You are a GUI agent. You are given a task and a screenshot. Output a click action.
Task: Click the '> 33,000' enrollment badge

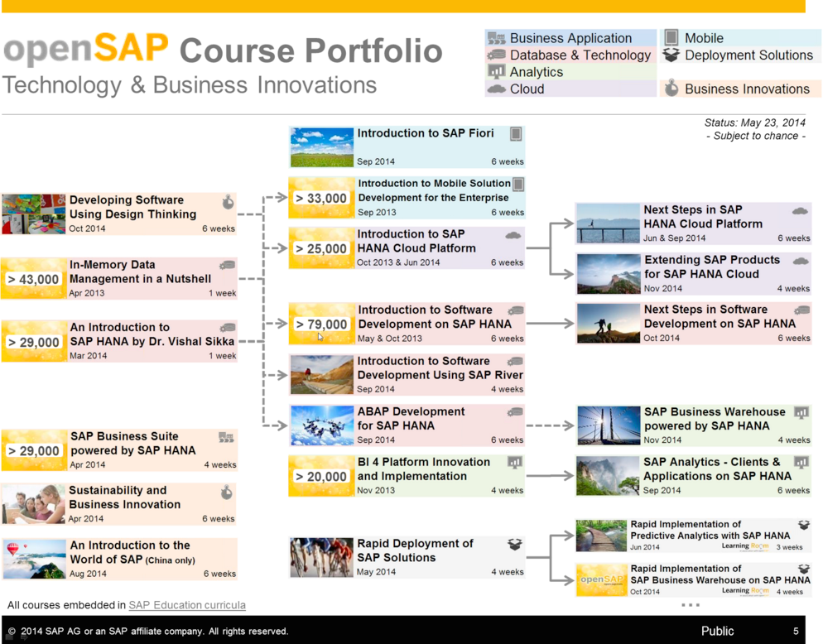321,199
